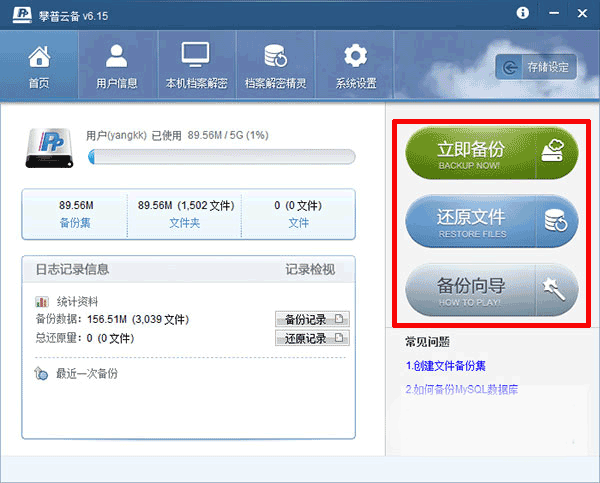This screenshot has width=600, height=483.
Task: Switch to 档案解密精灵 tab label
Action: (276, 83)
